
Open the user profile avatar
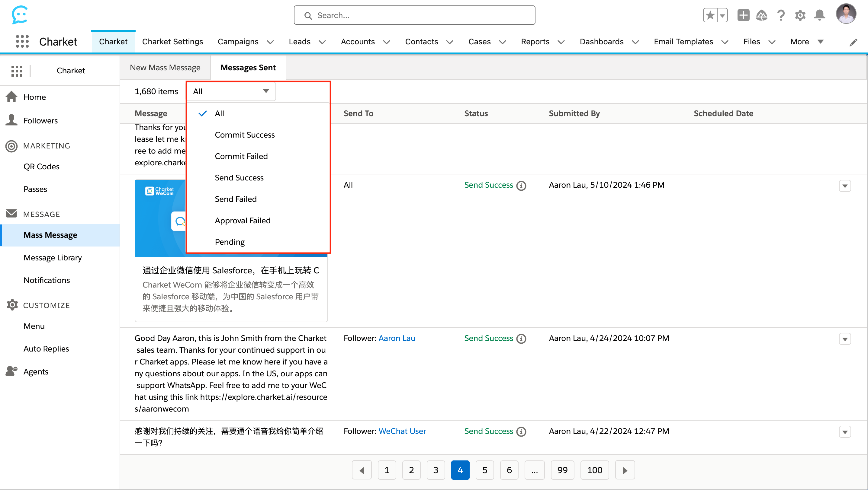pyautogui.click(x=846, y=14)
